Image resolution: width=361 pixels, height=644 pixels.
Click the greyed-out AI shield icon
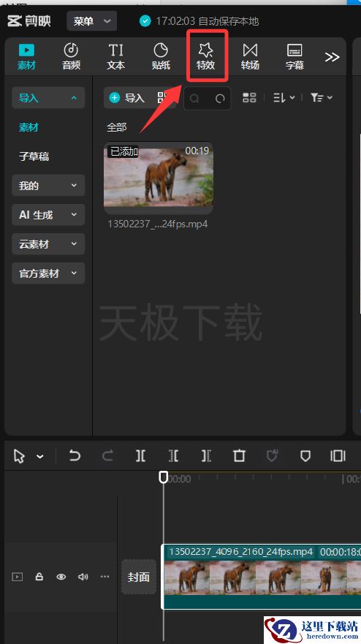(x=272, y=455)
